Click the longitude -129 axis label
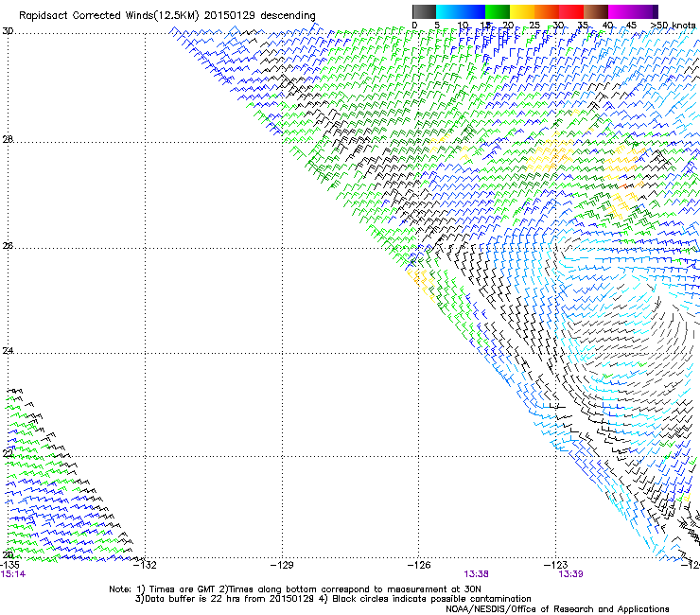700x615 pixels. (282, 565)
